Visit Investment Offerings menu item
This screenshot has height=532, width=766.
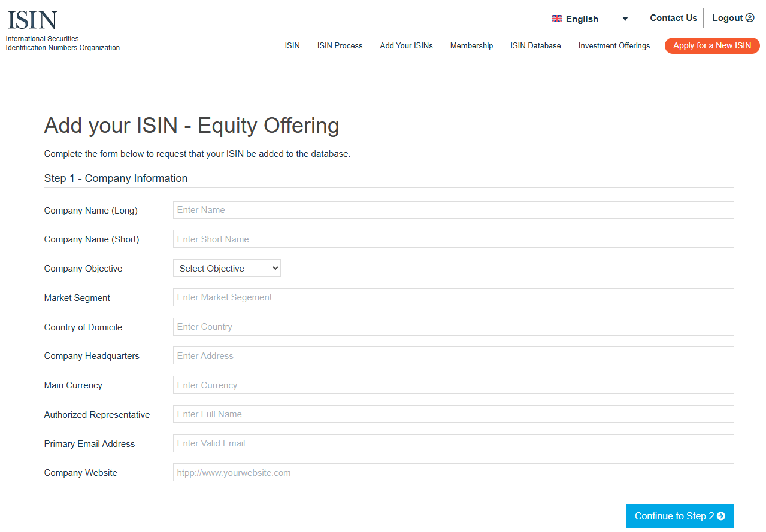(x=614, y=45)
